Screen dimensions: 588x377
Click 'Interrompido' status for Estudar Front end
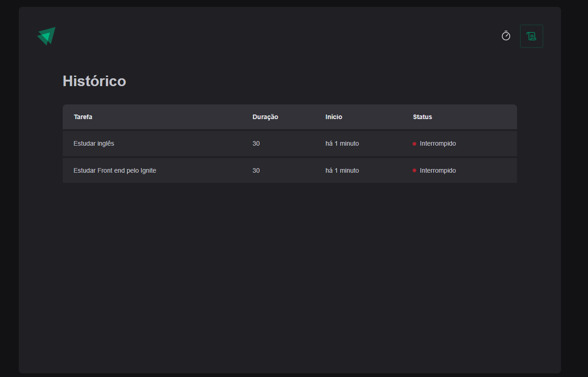[438, 170]
